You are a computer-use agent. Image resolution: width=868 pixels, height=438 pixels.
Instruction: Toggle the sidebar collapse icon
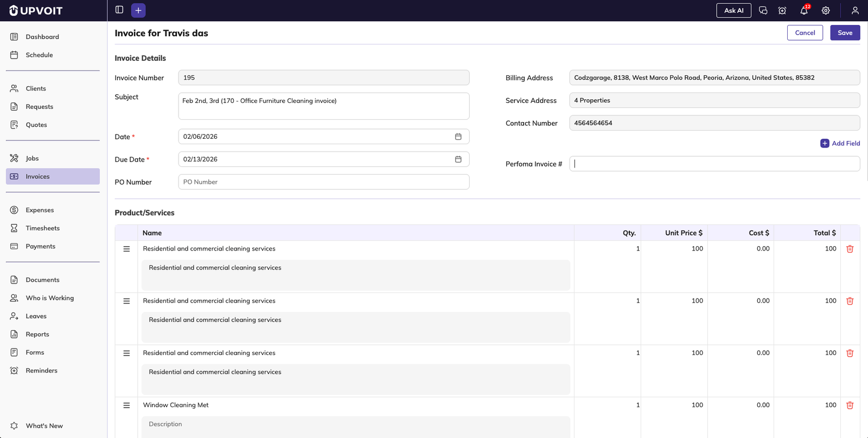[119, 10]
